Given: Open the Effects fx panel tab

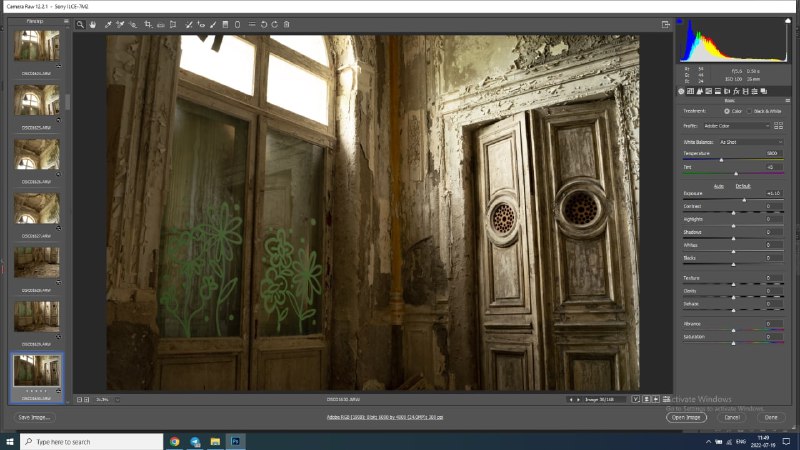Looking at the screenshot, I should point(736,91).
